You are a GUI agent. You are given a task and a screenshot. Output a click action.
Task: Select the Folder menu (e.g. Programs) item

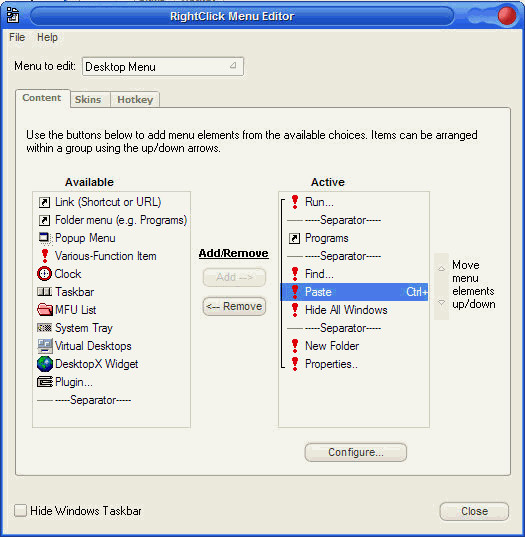tap(121, 220)
